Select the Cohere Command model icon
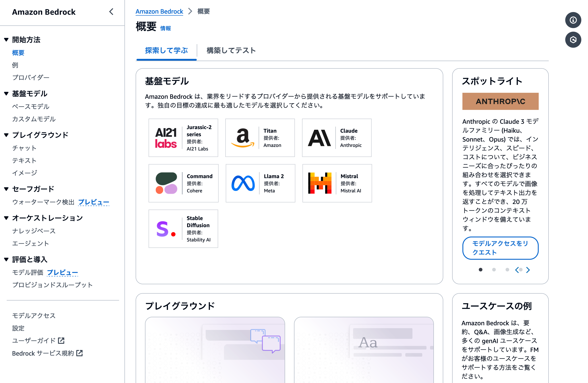The width and height of the screenshot is (588, 383). 166,183
